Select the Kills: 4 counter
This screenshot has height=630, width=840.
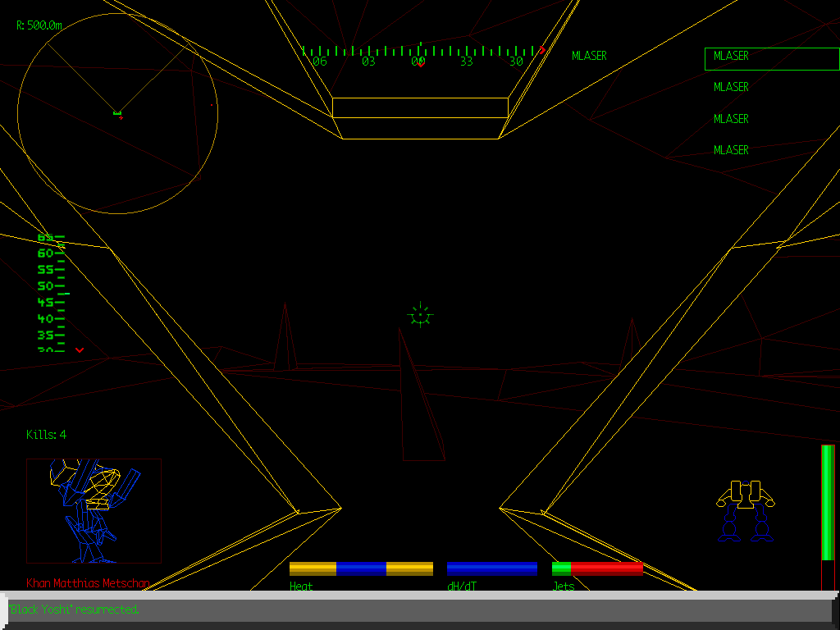click(x=45, y=435)
